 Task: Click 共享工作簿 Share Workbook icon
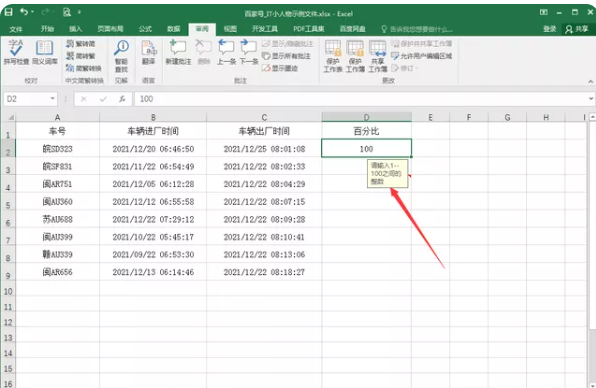click(378, 56)
